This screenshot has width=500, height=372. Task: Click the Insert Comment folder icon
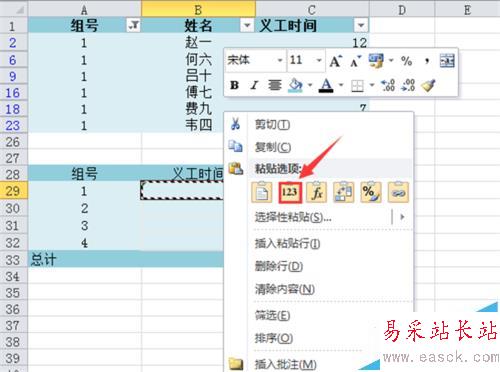click(x=236, y=363)
